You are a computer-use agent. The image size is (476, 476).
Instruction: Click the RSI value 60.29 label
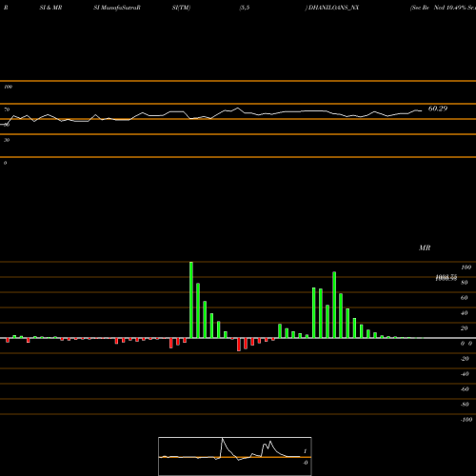pyautogui.click(x=438, y=109)
